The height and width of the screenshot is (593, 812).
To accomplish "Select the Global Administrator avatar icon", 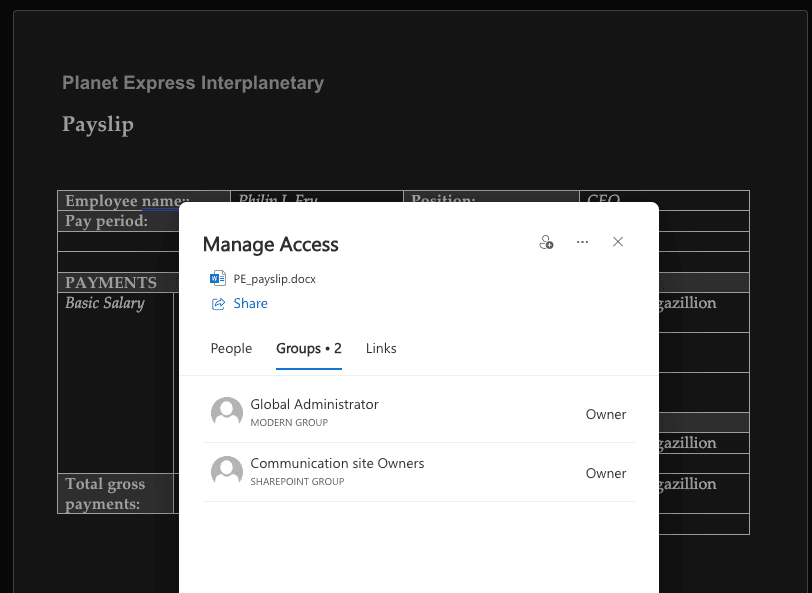I will pos(227,413).
